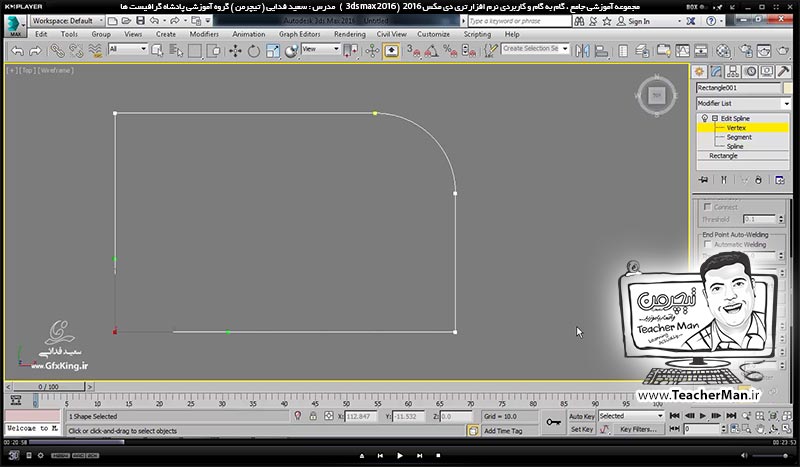Open the Layer Explorer icon
Image resolution: width=800 pixels, height=467 pixels.
(642, 51)
